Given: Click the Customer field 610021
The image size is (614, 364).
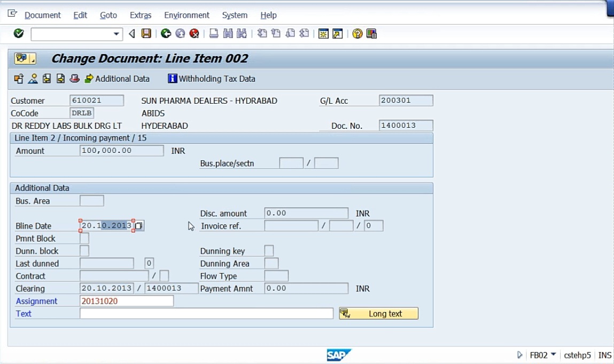Looking at the screenshot, I should 97,100.
